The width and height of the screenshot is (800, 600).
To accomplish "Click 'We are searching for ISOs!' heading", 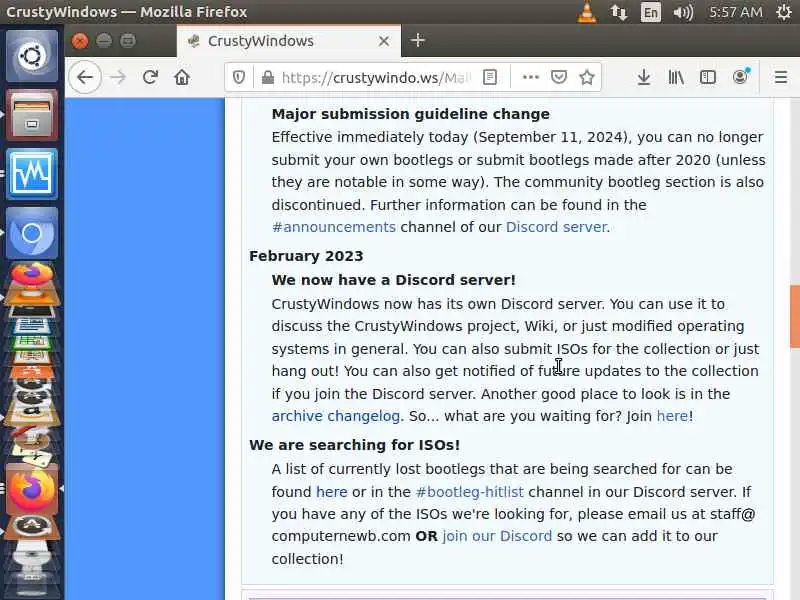I will (355, 445).
